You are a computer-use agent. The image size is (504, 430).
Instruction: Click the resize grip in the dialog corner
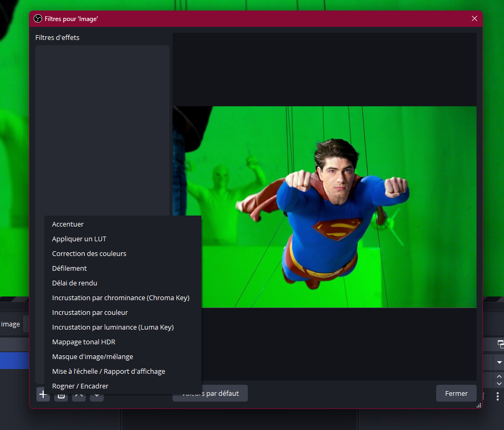coord(479,405)
